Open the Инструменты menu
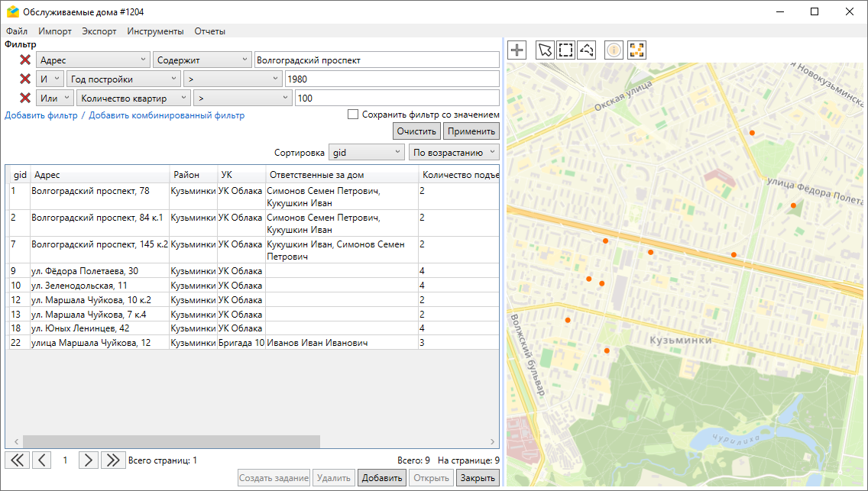Viewport: 868px width, 491px height. [155, 31]
